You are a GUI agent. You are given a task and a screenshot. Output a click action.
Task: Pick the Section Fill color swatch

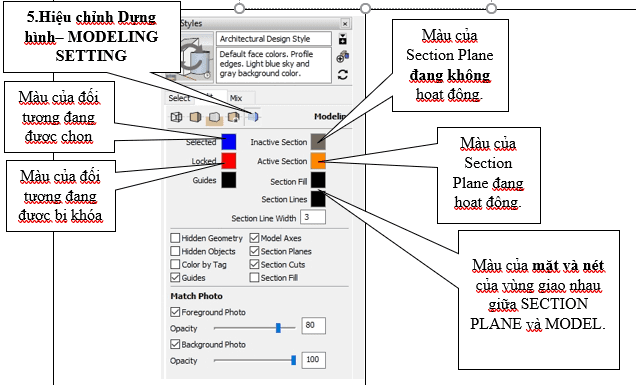tap(318, 180)
